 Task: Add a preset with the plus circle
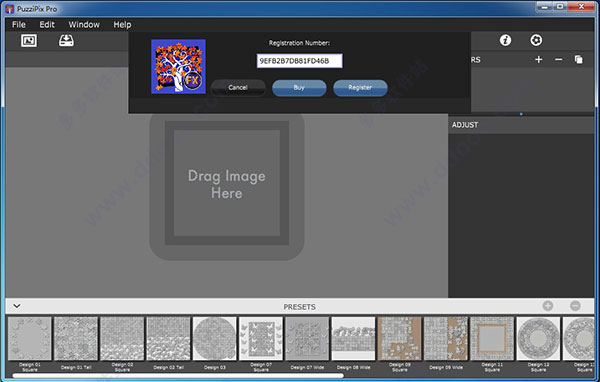548,306
